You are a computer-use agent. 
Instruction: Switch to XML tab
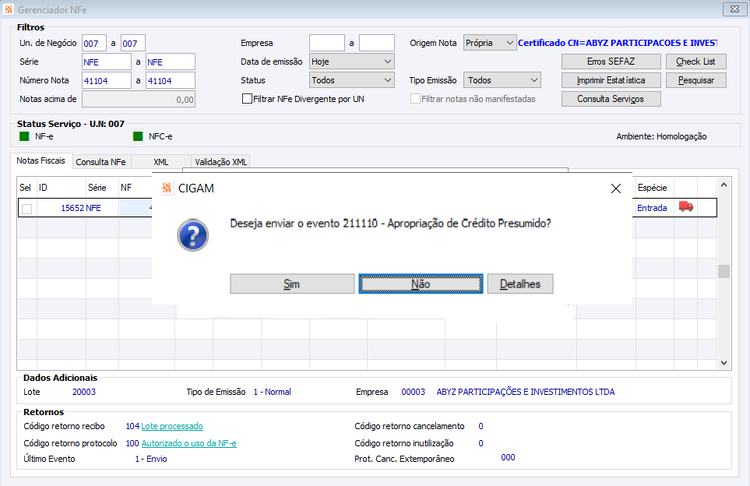[161, 162]
